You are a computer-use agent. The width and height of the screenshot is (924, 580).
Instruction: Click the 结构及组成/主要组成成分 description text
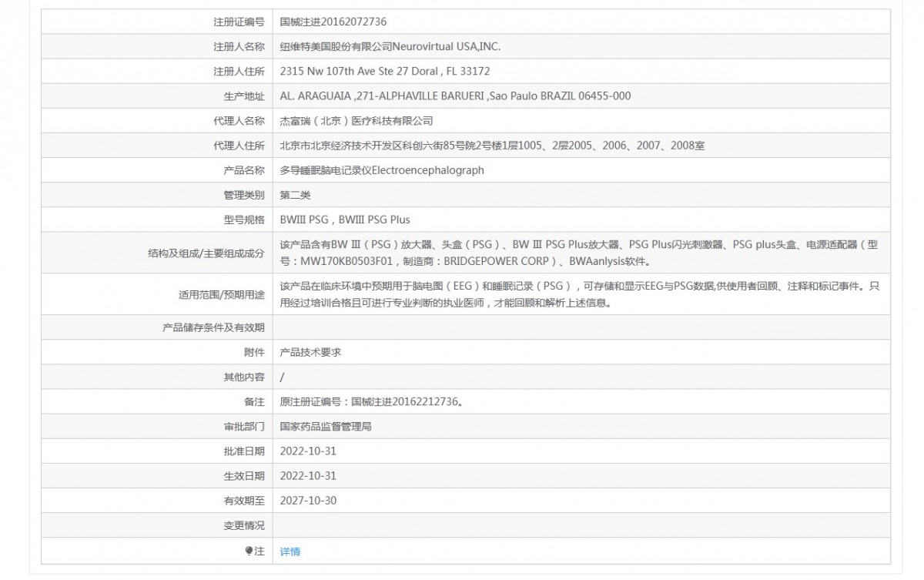[x=579, y=252]
